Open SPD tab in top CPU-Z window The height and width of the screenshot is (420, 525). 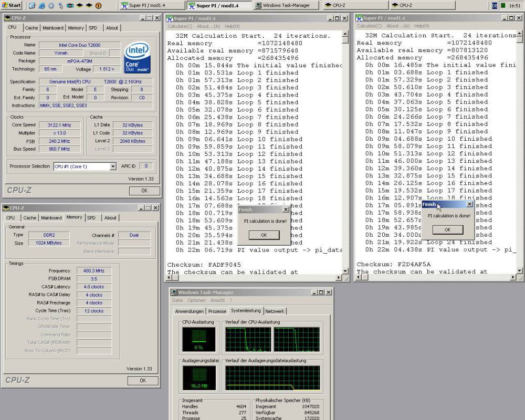[x=93, y=28]
